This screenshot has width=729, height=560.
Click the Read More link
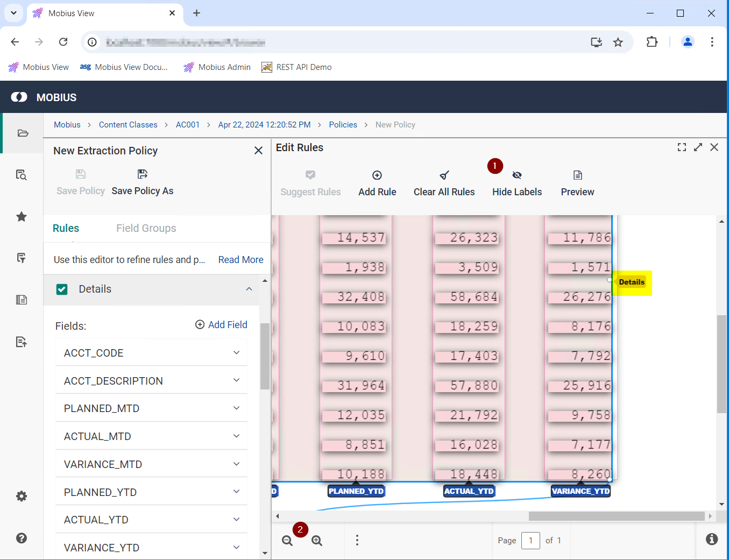pyautogui.click(x=240, y=260)
